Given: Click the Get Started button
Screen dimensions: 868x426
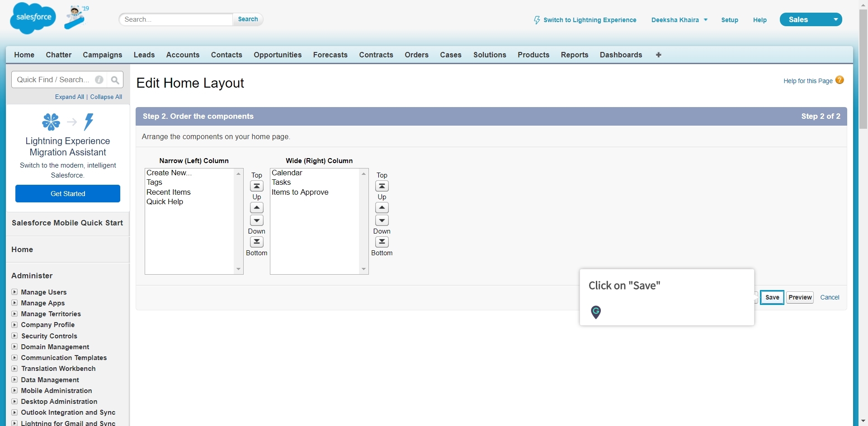Looking at the screenshot, I should pyautogui.click(x=68, y=193).
